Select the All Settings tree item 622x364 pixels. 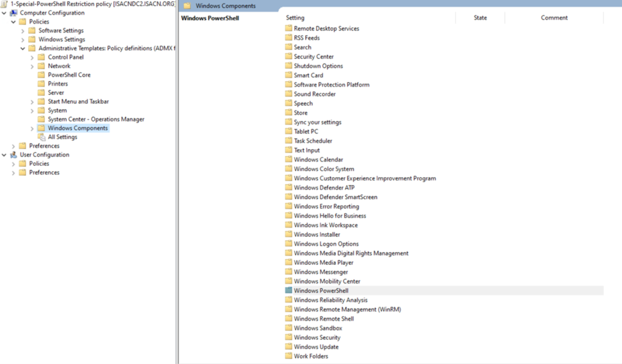click(x=62, y=137)
